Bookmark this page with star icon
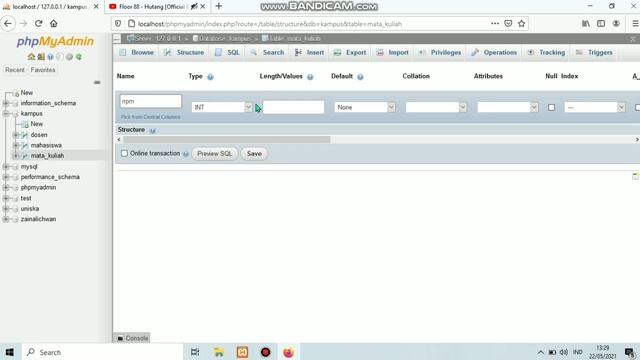The image size is (640, 360). tap(521, 24)
